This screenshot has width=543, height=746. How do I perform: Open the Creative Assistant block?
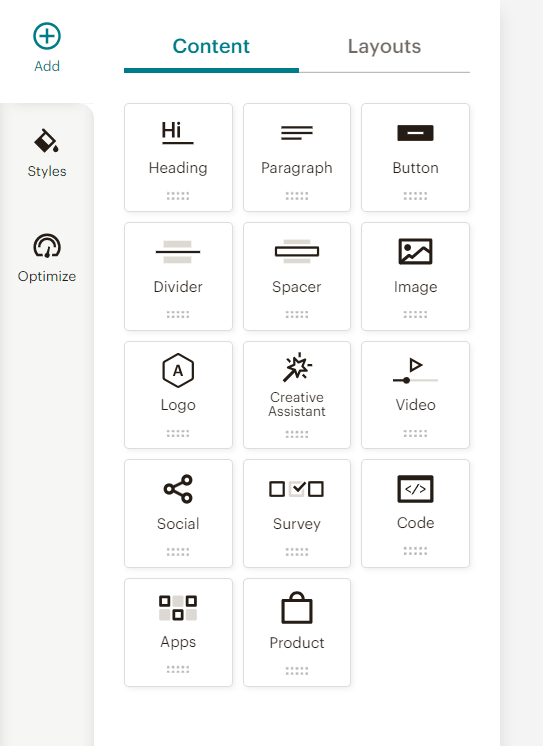coord(296,395)
